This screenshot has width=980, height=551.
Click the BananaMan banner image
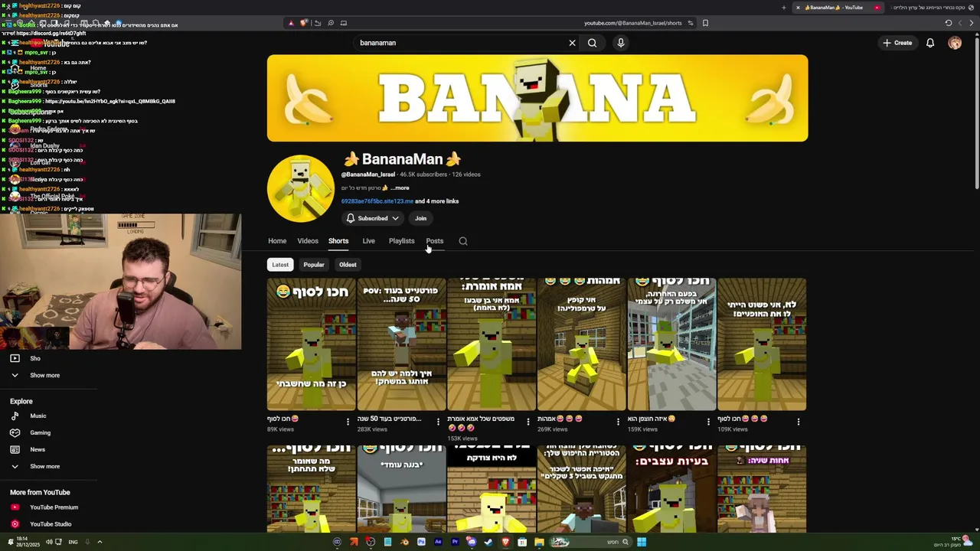click(537, 98)
